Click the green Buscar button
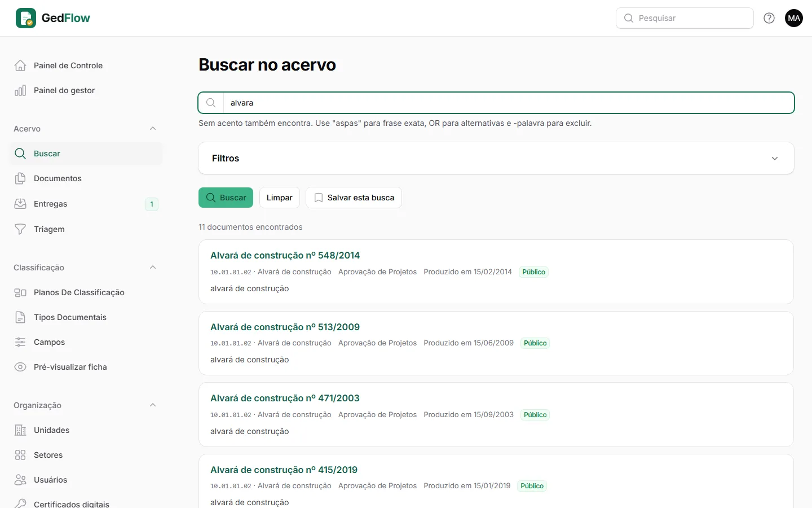This screenshot has width=812, height=508. pyautogui.click(x=226, y=198)
